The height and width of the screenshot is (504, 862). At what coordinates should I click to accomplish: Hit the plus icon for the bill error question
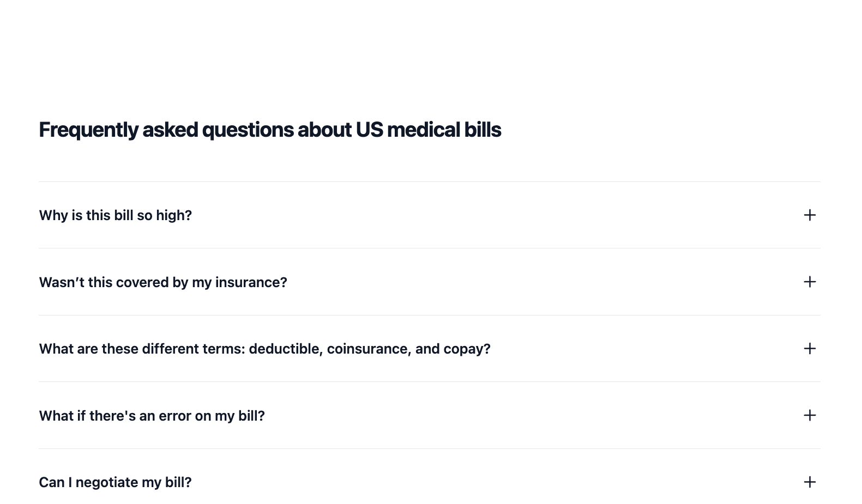810,415
